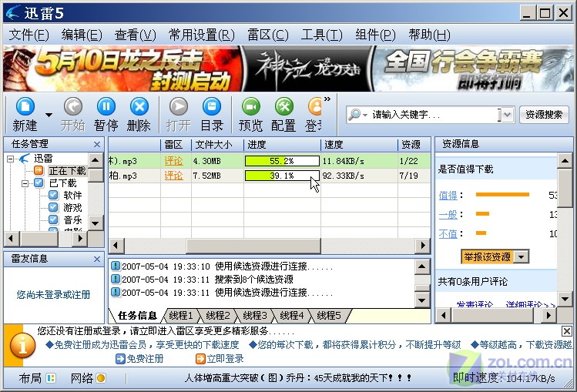Open the 目录 directory icon
The height and width of the screenshot is (392, 577).
[x=212, y=106]
